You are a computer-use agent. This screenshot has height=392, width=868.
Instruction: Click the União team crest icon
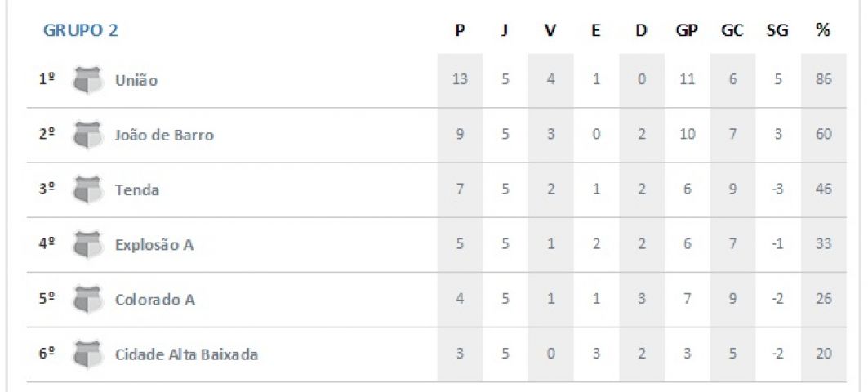click(x=88, y=80)
